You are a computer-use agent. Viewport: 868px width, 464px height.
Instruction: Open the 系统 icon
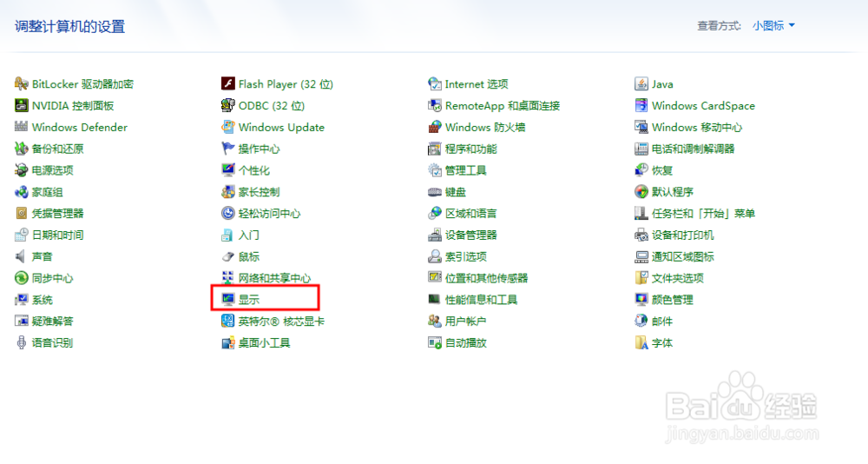pos(21,300)
